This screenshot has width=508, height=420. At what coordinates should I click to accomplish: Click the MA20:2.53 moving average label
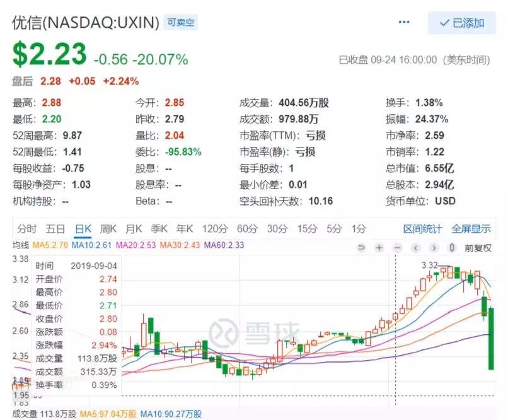tap(136, 245)
